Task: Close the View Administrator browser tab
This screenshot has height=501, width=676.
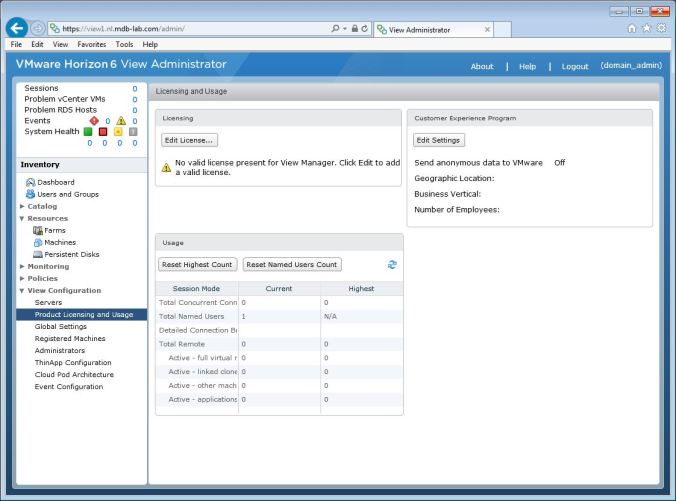Action: point(486,30)
